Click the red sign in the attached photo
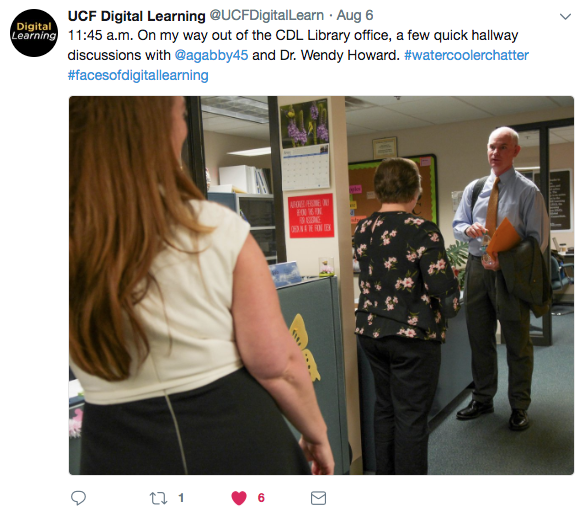This screenshot has height=513, width=585. pos(311,216)
